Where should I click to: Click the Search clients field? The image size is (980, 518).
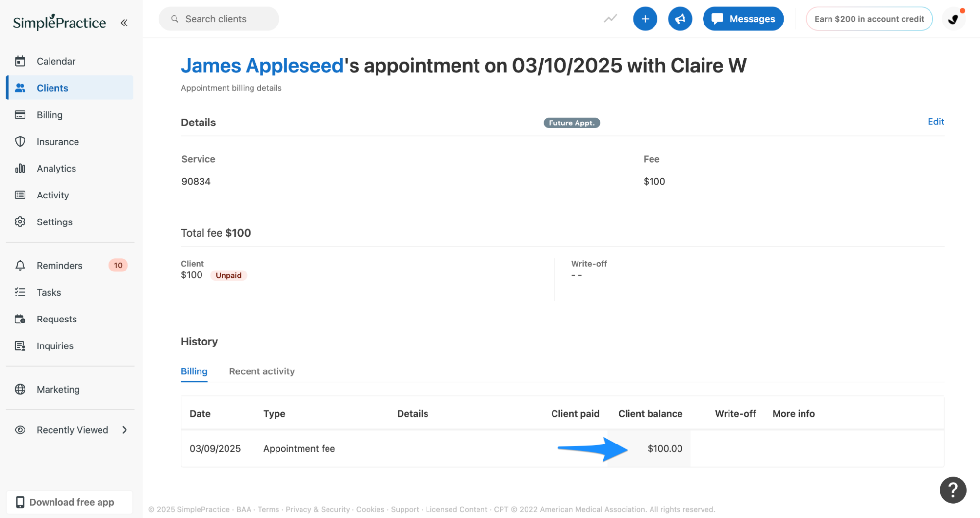click(x=219, y=19)
